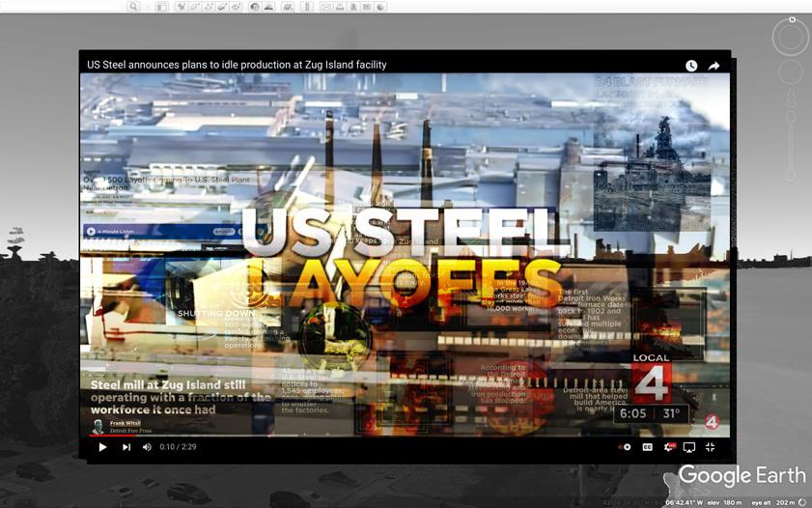Switch between Earth and sky planet icon
Image resolution: width=812 pixels, height=508 pixels.
click(288, 7)
